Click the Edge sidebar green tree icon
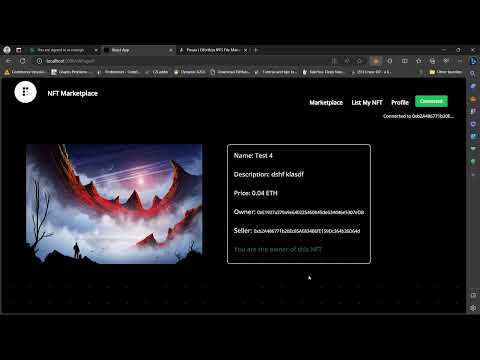Viewport: 480px width, 360px height. coord(473,162)
